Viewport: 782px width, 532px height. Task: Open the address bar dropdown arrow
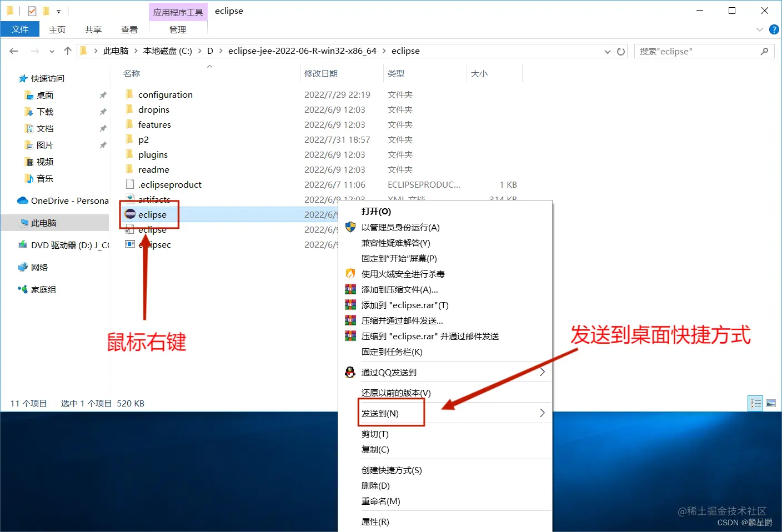(x=607, y=51)
